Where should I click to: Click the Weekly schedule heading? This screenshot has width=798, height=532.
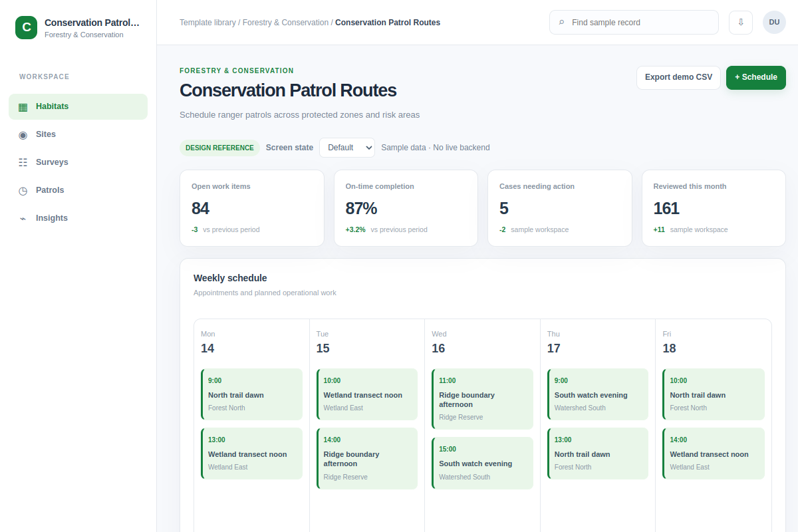[x=230, y=278]
